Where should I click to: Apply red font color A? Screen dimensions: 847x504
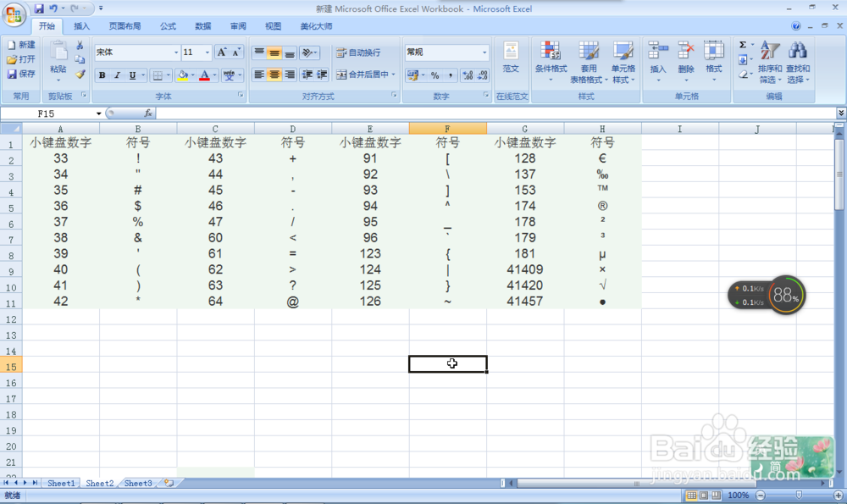(204, 75)
